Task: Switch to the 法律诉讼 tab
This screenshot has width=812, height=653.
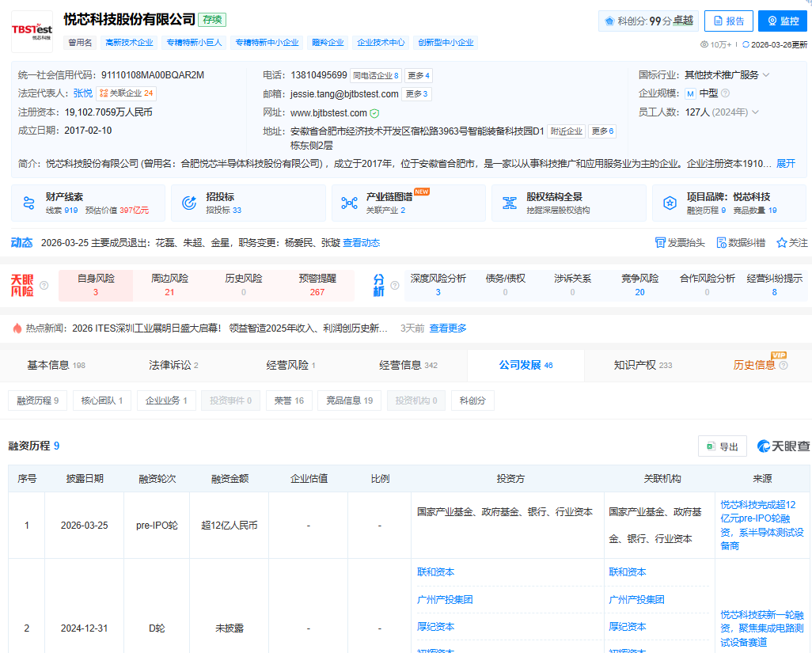Action: (x=173, y=365)
